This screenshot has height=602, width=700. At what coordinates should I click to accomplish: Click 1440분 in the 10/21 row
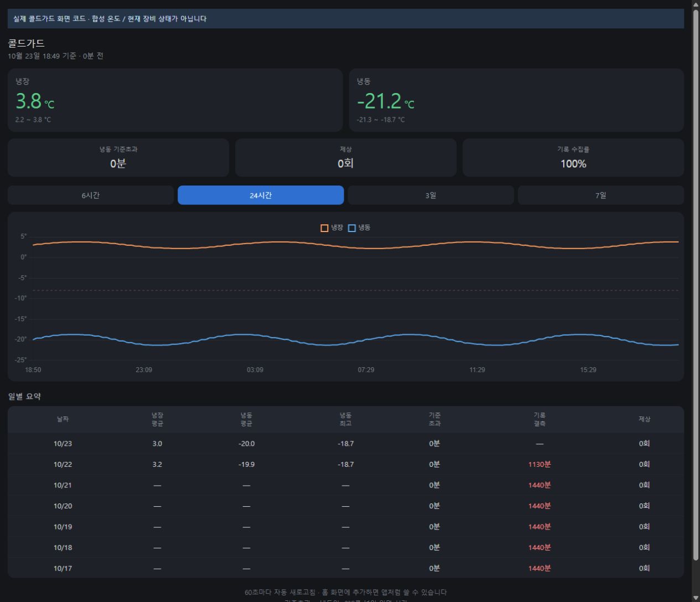click(540, 485)
